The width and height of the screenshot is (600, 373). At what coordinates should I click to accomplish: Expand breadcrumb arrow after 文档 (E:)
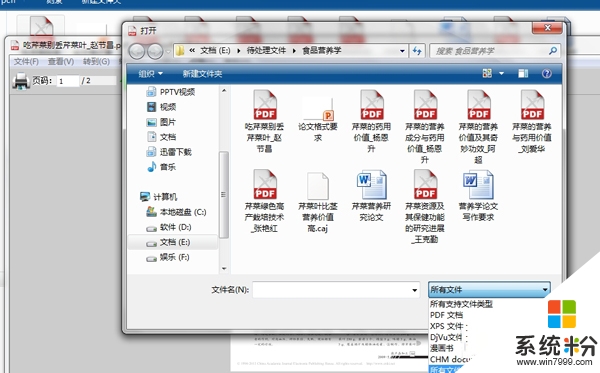[x=239, y=51]
